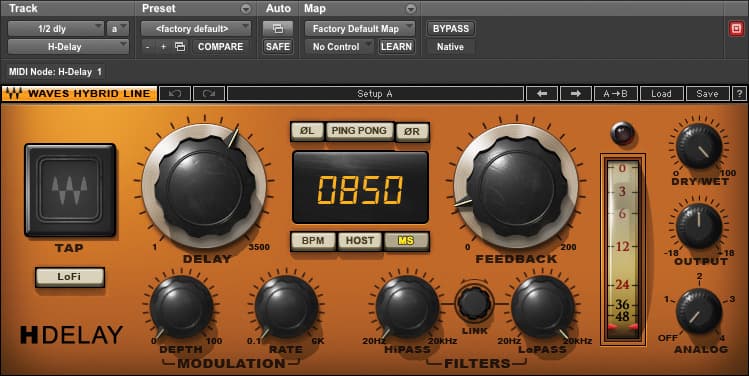Switch delay display to BPM

coord(313,241)
